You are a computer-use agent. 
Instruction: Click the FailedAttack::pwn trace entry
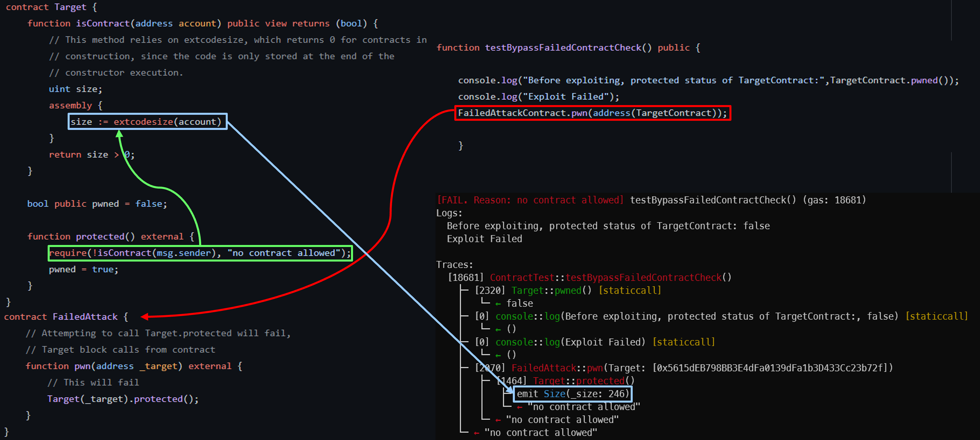click(557, 368)
